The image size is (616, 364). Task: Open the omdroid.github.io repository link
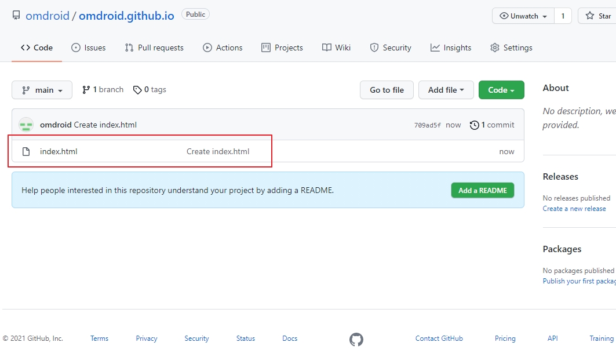click(126, 16)
